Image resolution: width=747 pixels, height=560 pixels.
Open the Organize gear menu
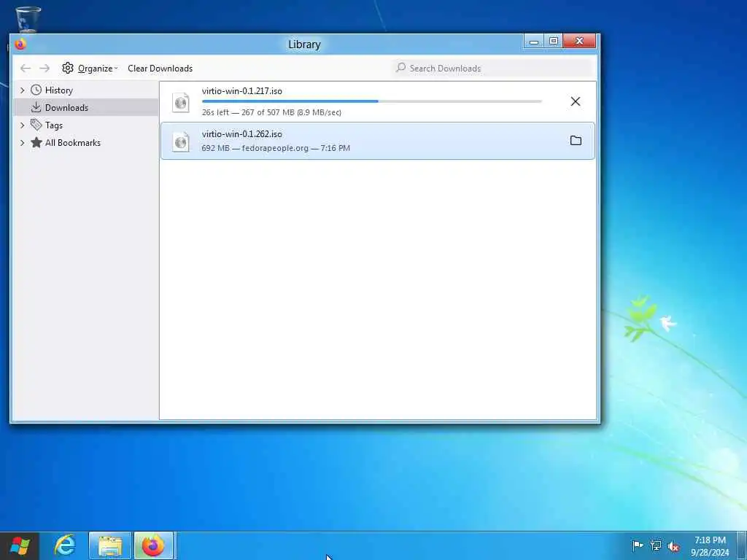[x=90, y=69]
